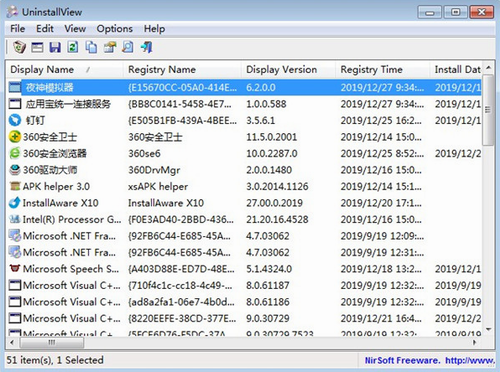Click the APK helper 3.0 row icon
Viewport: 500px width, 372px height.
[15, 186]
